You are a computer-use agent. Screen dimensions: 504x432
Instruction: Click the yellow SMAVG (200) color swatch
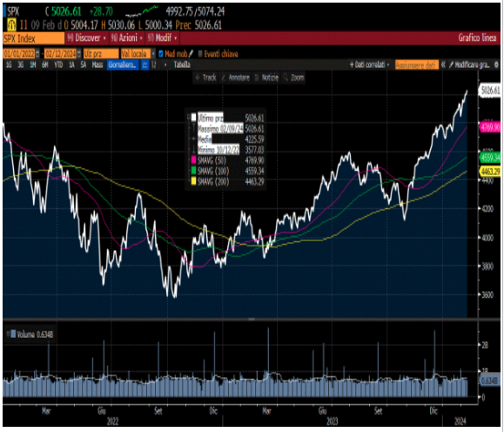193,181
